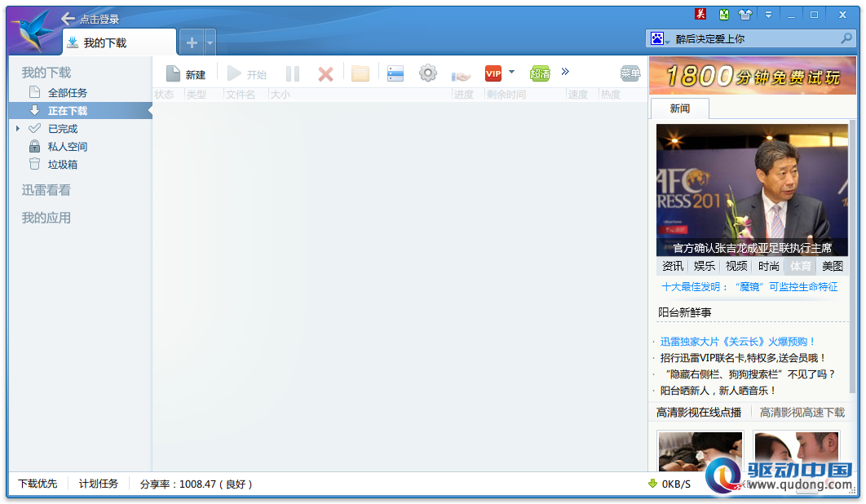
Task: Switch to 娱乐 news category
Action: pos(705,267)
